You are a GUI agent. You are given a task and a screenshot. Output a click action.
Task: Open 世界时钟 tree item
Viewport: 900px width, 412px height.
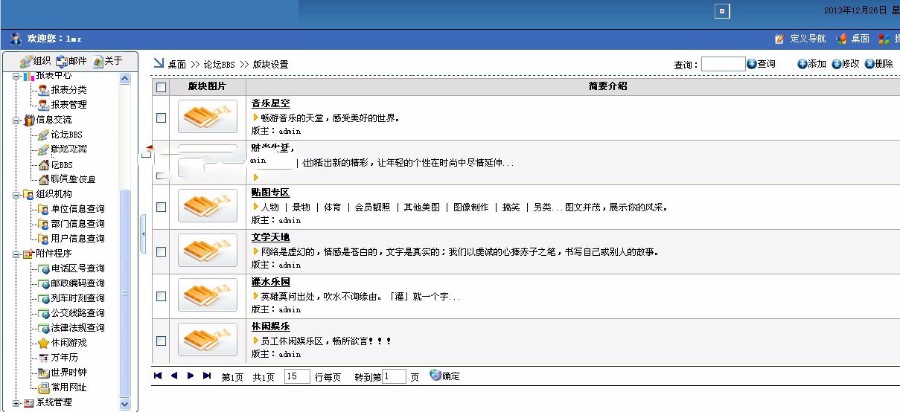tap(63, 372)
